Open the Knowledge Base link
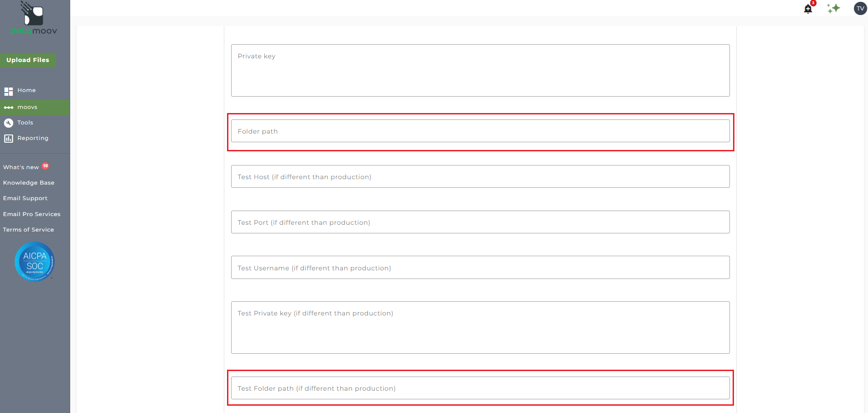Screen dimensions: 868x413 click(x=29, y=183)
